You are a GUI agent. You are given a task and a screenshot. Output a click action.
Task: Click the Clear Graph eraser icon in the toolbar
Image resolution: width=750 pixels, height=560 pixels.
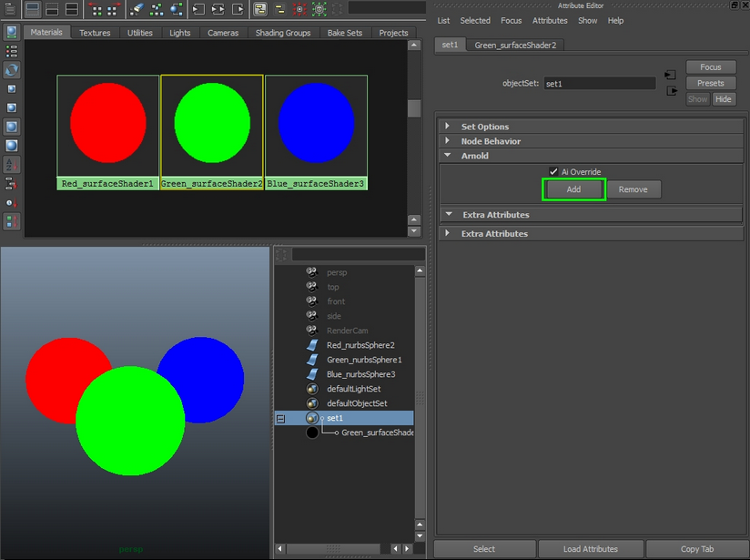(x=136, y=10)
